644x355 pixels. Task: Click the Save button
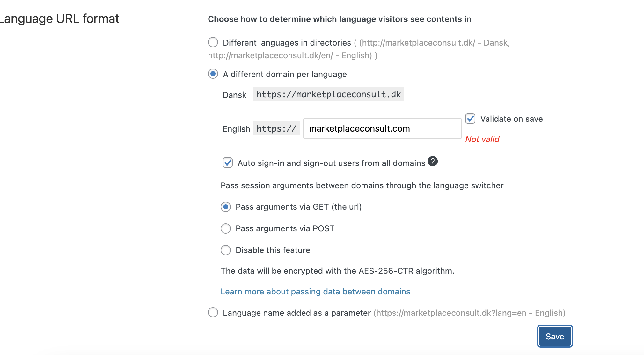coord(555,336)
